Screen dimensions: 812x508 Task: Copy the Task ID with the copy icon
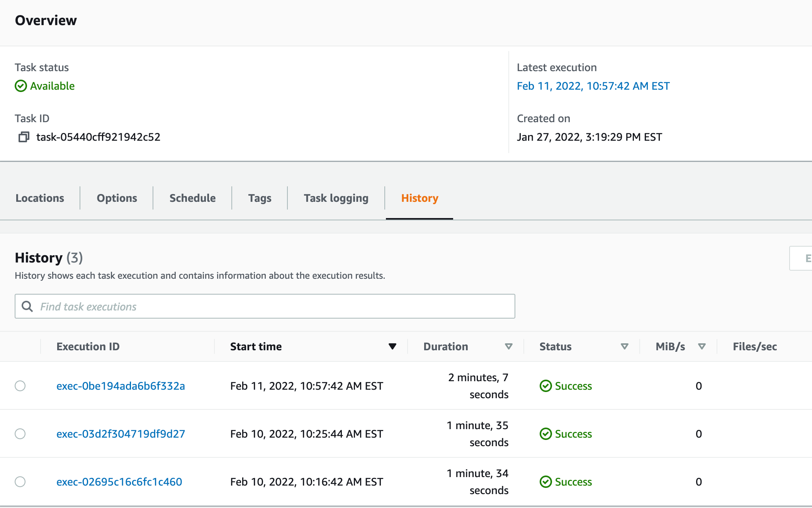click(24, 137)
